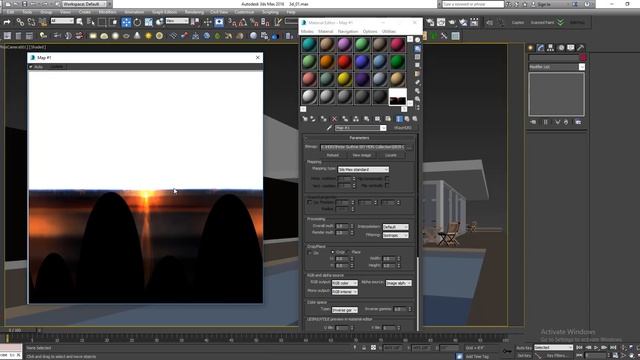Select the Crop radio button
Viewport: 640px width, 360px height.
333,252
